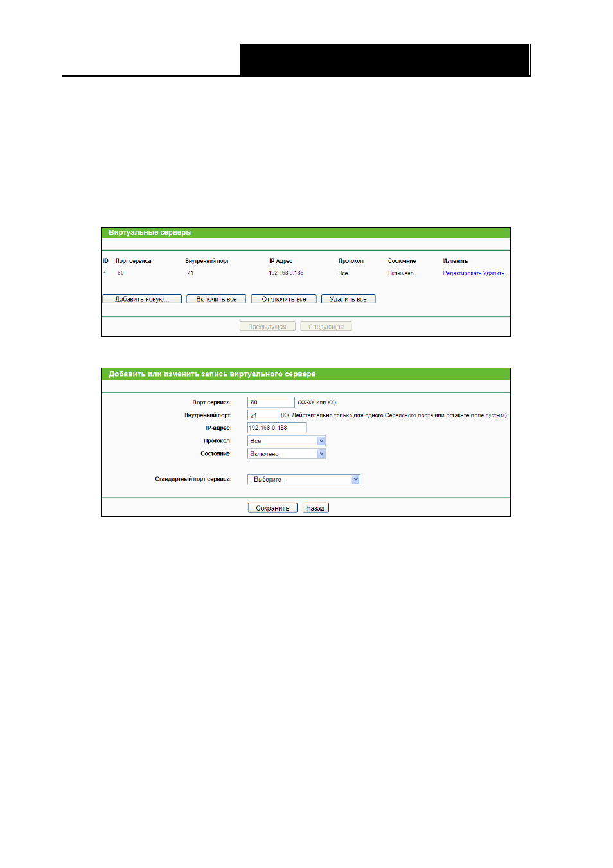Open the Стандартный порт сервиса dropdown
This screenshot has height=868, width=613.
click(x=304, y=479)
